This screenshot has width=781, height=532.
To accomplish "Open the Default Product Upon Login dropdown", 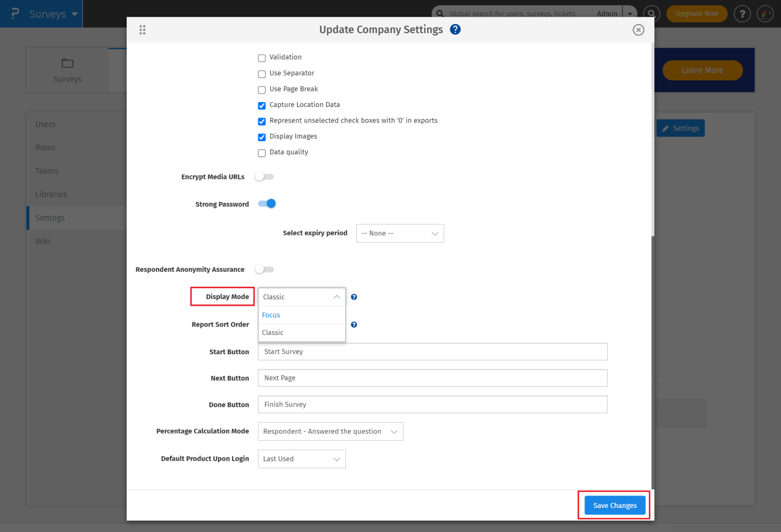I will click(x=302, y=459).
